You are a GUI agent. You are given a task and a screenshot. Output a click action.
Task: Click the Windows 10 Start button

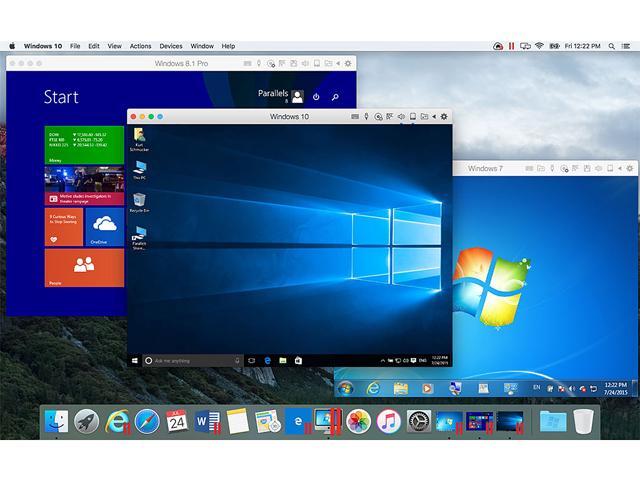pyautogui.click(x=134, y=359)
